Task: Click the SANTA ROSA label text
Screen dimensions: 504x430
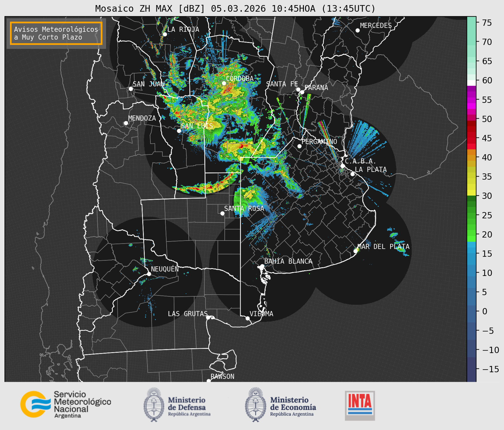Action: 244,208
